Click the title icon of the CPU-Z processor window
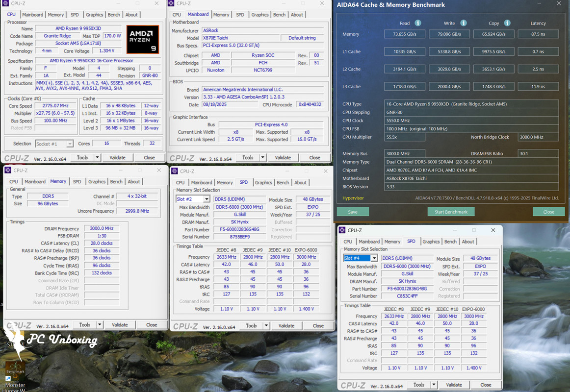The width and height of the screenshot is (570, 392). (x=5, y=3)
